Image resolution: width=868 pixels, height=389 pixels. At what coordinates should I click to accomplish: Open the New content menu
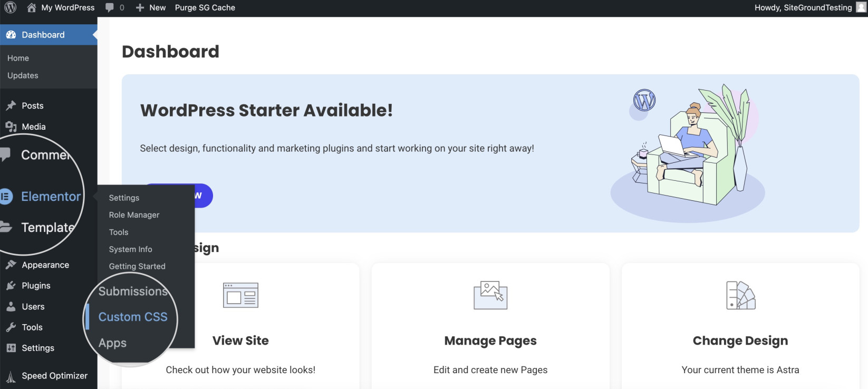click(151, 7)
